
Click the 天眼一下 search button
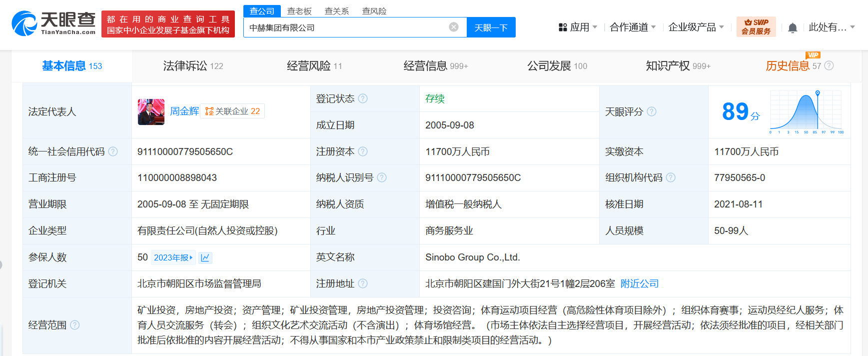click(x=491, y=27)
